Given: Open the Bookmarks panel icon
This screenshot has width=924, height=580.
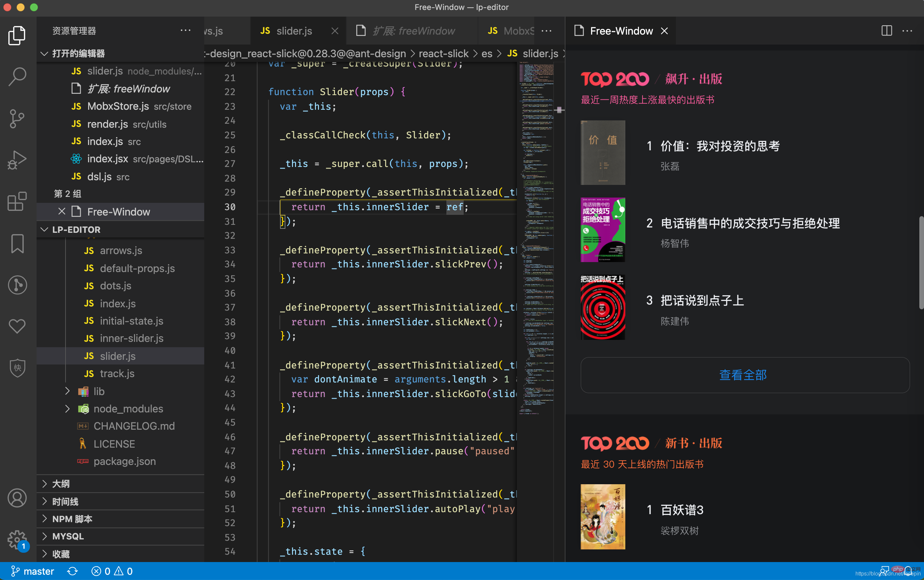Looking at the screenshot, I should pos(17,243).
